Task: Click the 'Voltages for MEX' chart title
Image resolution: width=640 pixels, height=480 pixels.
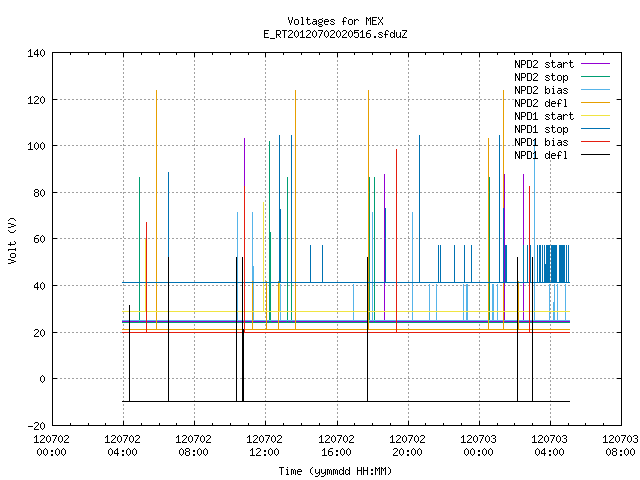Action: pyautogui.click(x=335, y=21)
